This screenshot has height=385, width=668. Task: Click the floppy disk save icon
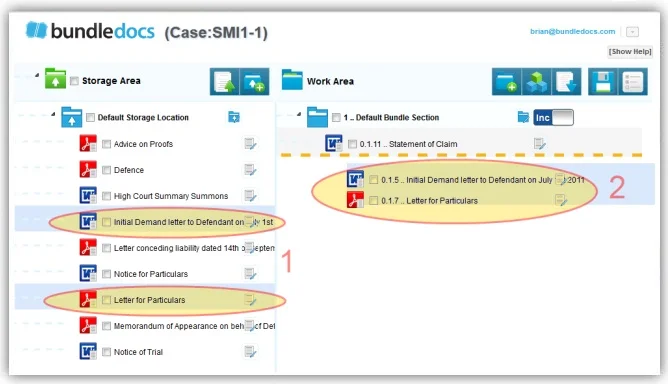(x=603, y=81)
